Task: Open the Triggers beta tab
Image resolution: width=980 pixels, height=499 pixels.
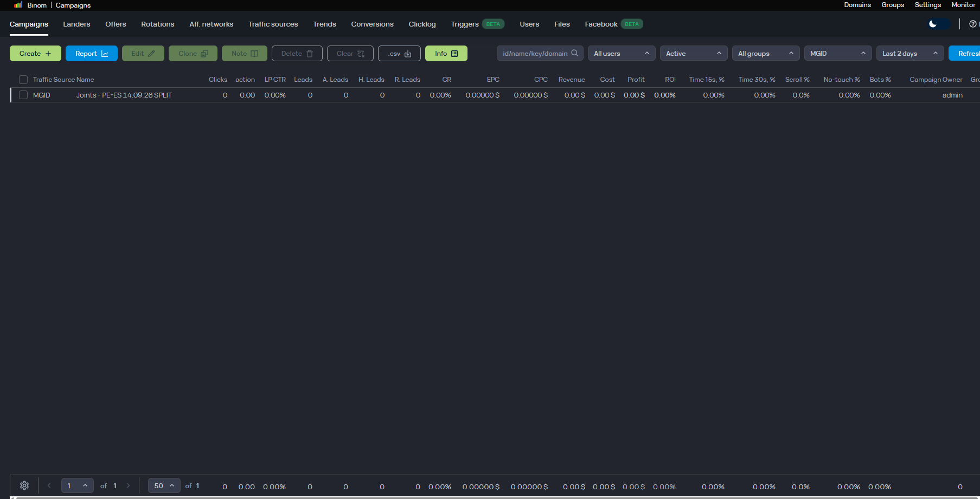Action: (x=477, y=24)
